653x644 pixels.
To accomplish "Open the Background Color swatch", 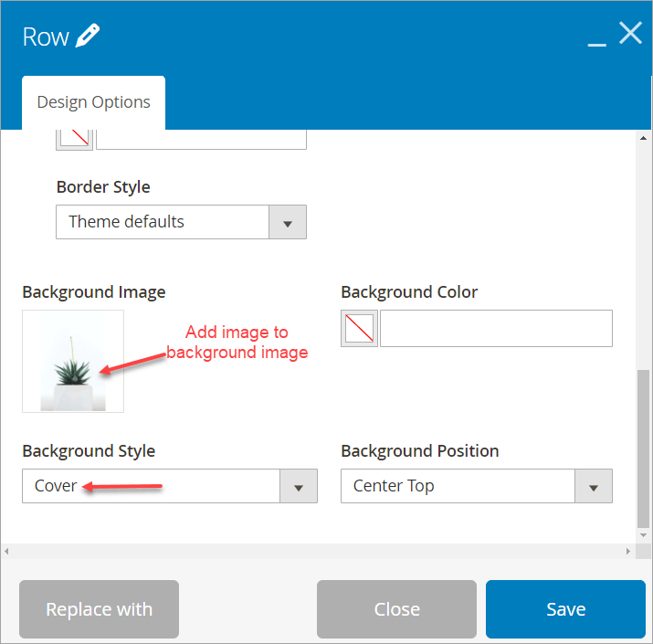I will click(359, 328).
